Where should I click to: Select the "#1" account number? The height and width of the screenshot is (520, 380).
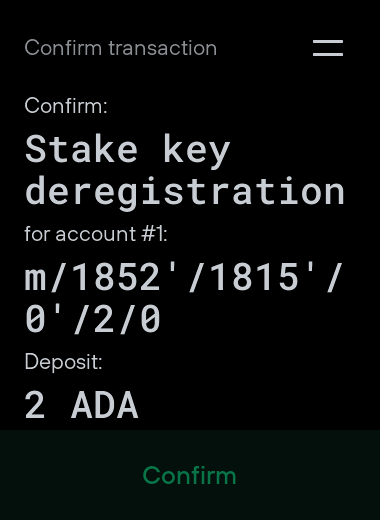coord(153,234)
